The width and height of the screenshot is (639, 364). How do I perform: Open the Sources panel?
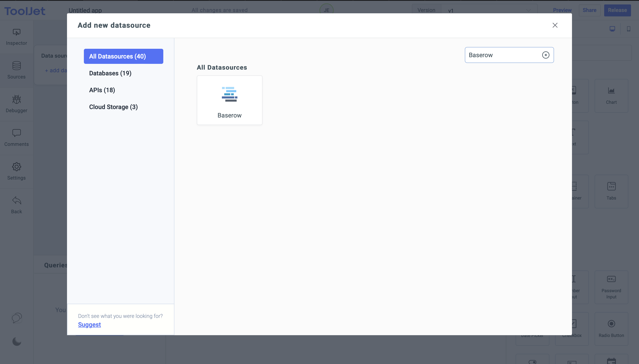16,70
